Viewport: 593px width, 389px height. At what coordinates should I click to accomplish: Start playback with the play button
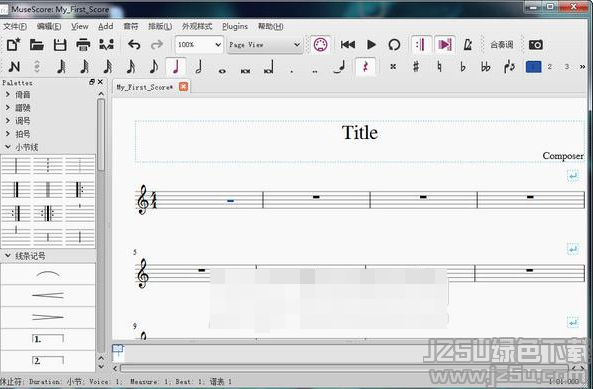click(371, 45)
